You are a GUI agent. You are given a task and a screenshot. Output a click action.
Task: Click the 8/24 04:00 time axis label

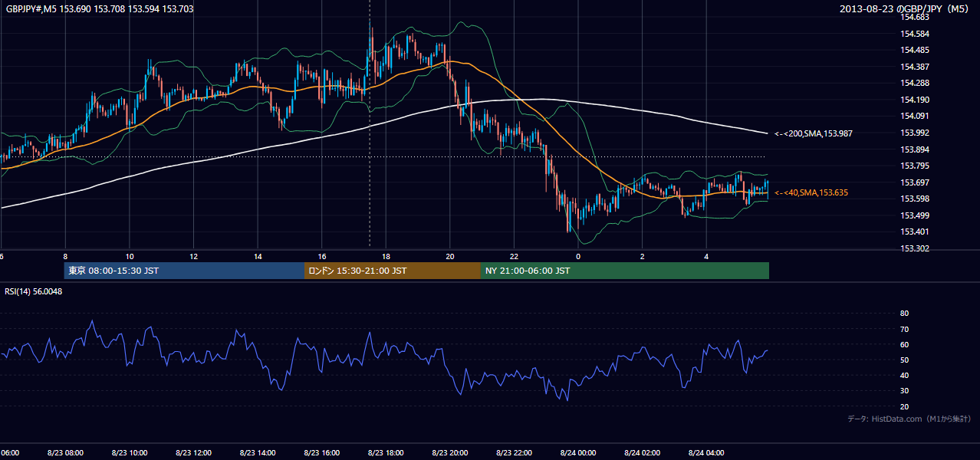pyautogui.click(x=705, y=452)
